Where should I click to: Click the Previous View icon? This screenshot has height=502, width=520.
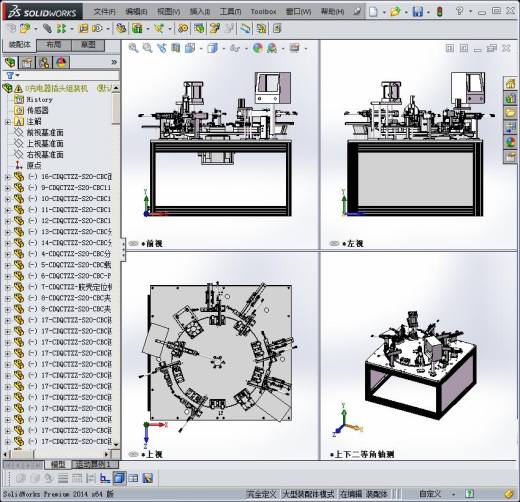[162, 48]
